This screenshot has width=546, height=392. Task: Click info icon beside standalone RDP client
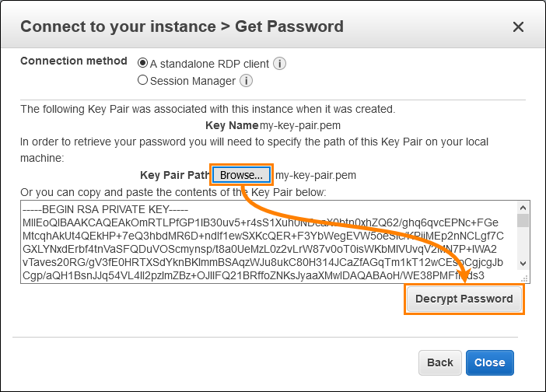tap(279, 64)
